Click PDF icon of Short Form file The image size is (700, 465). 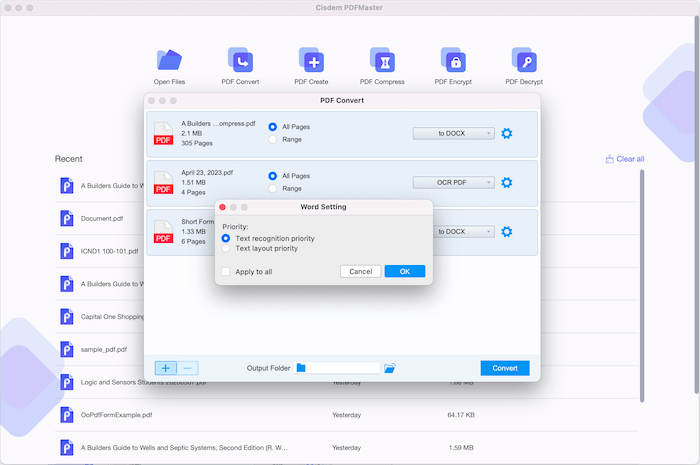(x=163, y=232)
